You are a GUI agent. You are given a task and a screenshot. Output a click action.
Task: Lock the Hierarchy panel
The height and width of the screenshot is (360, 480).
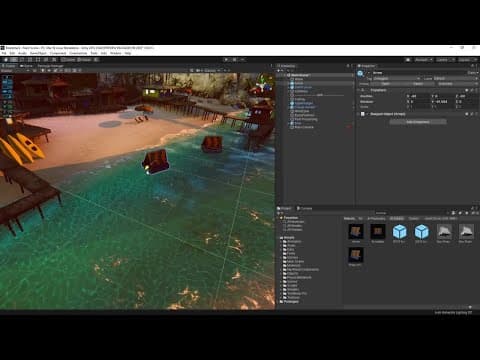(x=348, y=66)
